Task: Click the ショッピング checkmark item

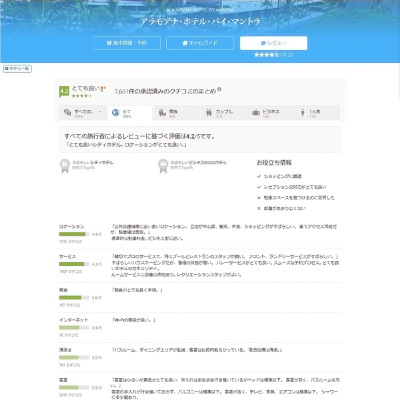Action: coord(279,176)
